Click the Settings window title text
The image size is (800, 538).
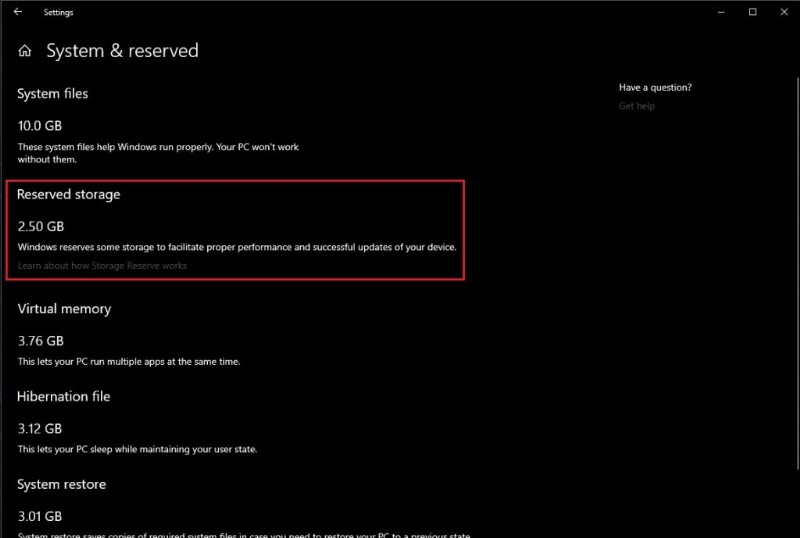click(x=58, y=13)
